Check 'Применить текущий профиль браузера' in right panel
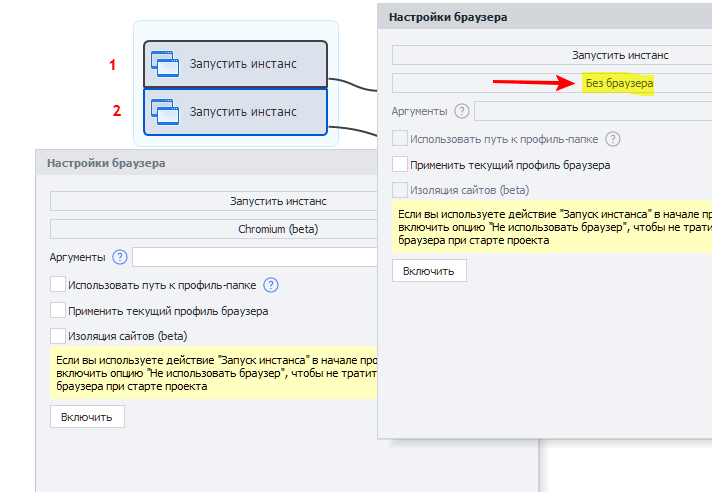The width and height of the screenshot is (712, 492). [400, 164]
